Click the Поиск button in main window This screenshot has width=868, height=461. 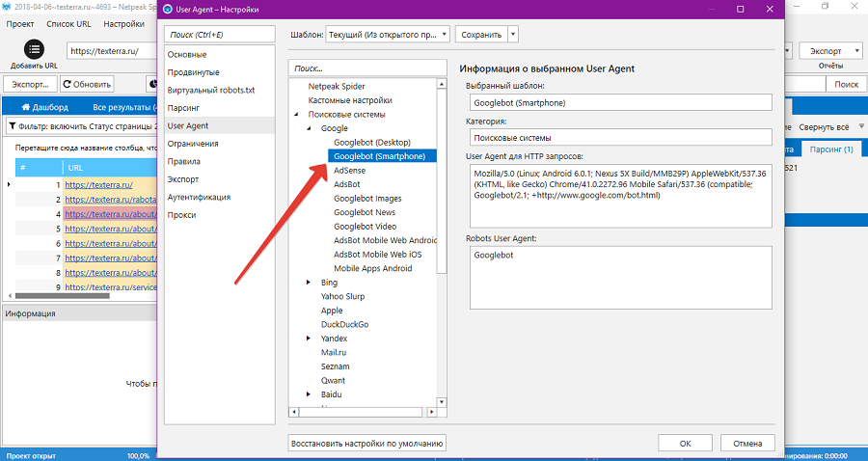coord(846,85)
